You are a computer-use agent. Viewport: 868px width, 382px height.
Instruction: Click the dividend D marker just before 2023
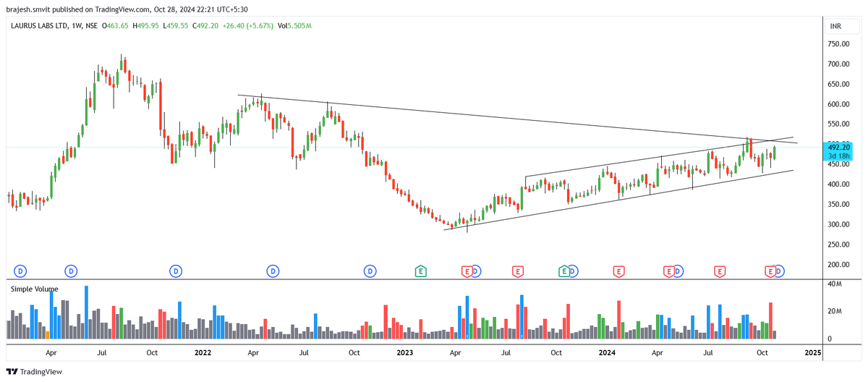(x=370, y=271)
